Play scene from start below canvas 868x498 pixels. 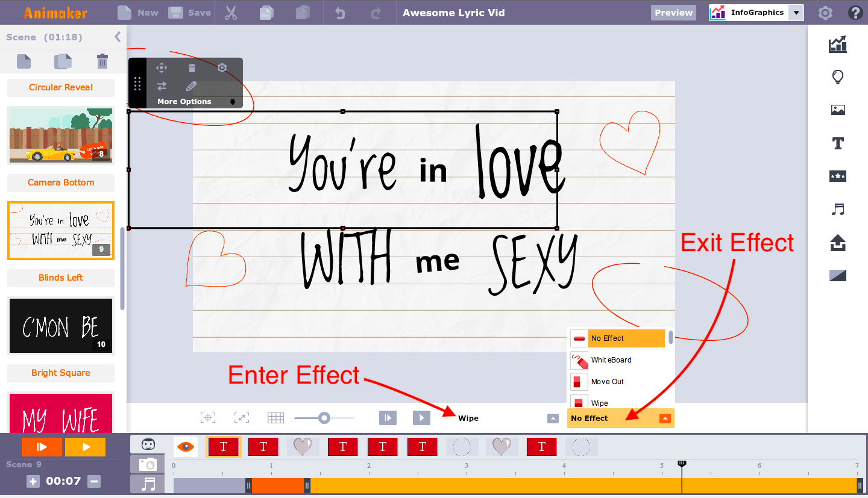click(388, 418)
